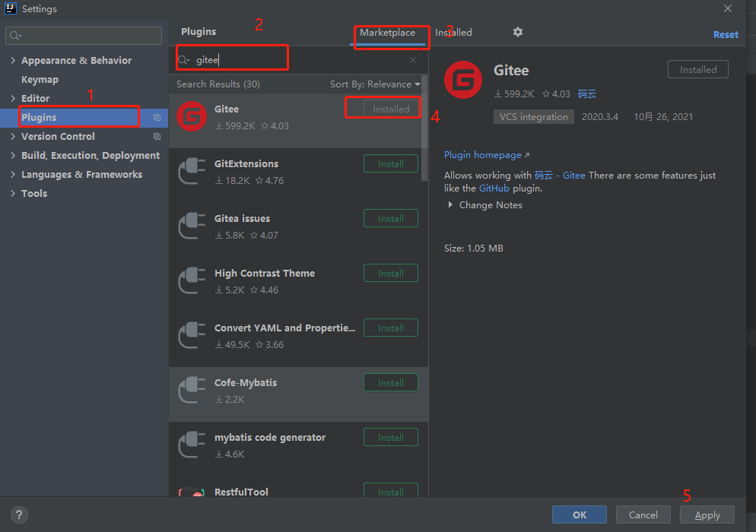Click the IntelliJ IDEA logo in title bar
Image resolution: width=756 pixels, height=532 pixels.
[11, 8]
